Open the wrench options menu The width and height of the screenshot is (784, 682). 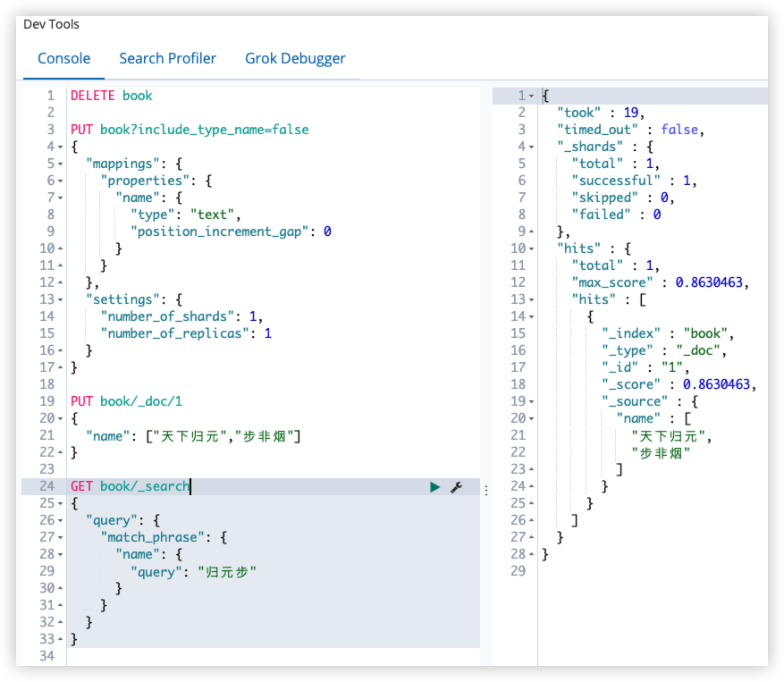(457, 487)
